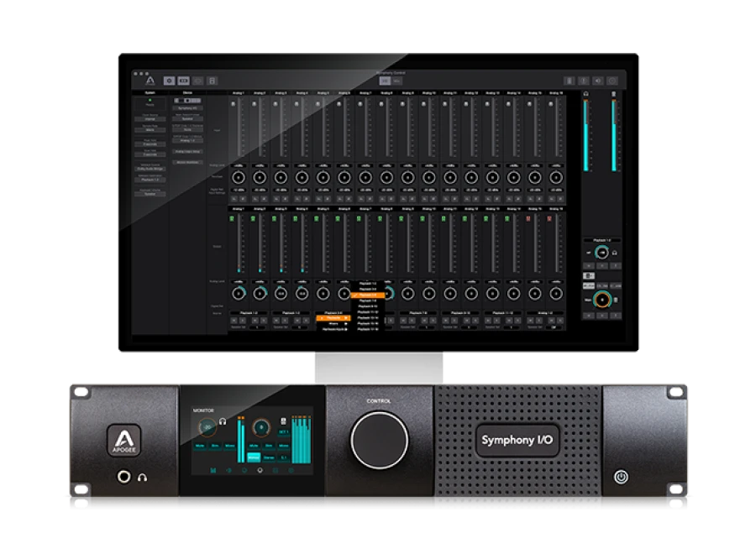Click the large Control knob on the rack unit
The height and width of the screenshot is (533, 756).
tap(380, 441)
